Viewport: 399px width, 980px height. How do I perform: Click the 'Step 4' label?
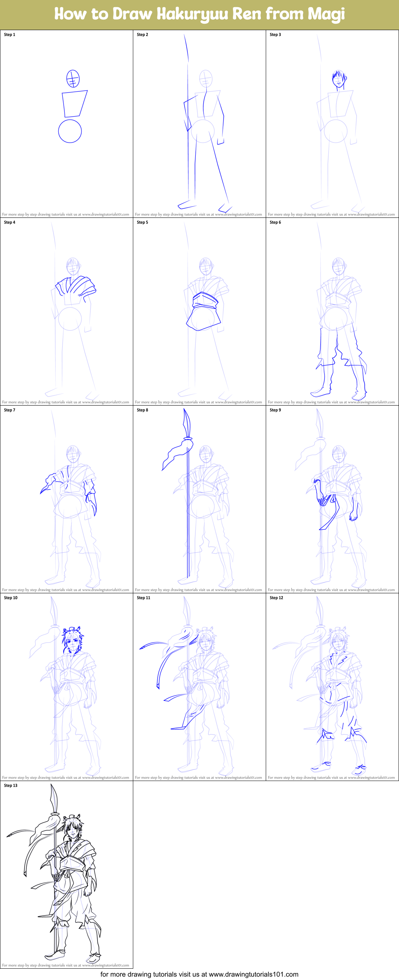click(x=9, y=222)
